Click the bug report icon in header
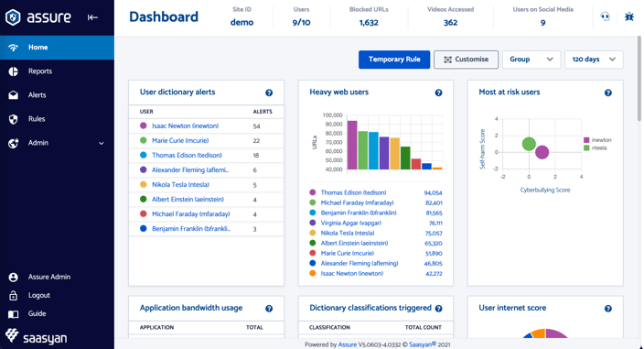 point(628,16)
